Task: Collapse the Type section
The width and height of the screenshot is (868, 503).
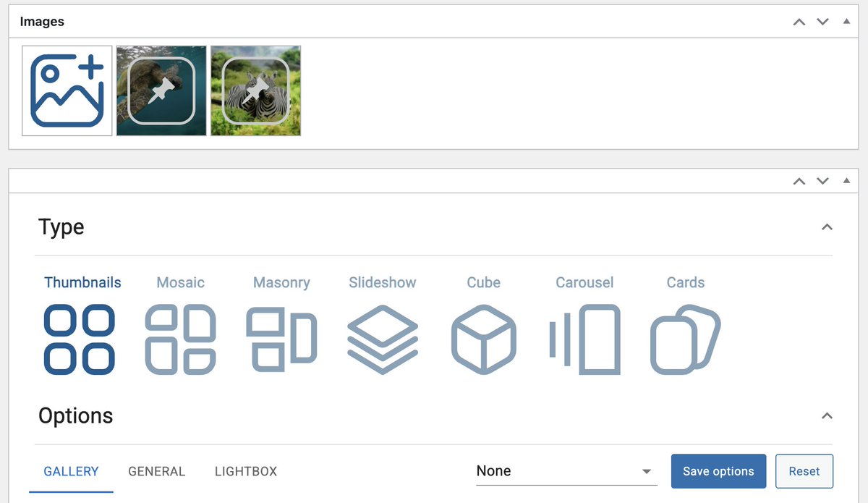Action: (827, 227)
